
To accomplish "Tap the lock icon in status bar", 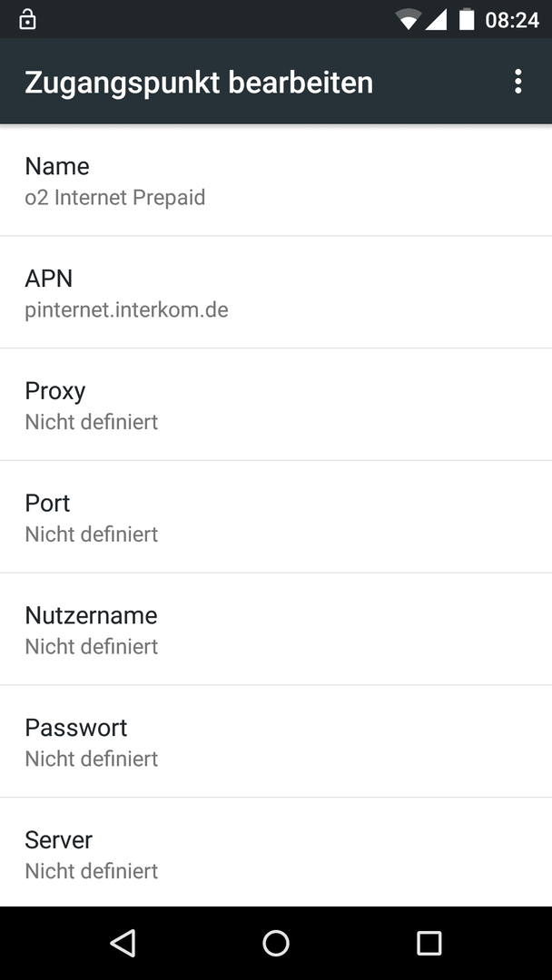I will [x=27, y=19].
